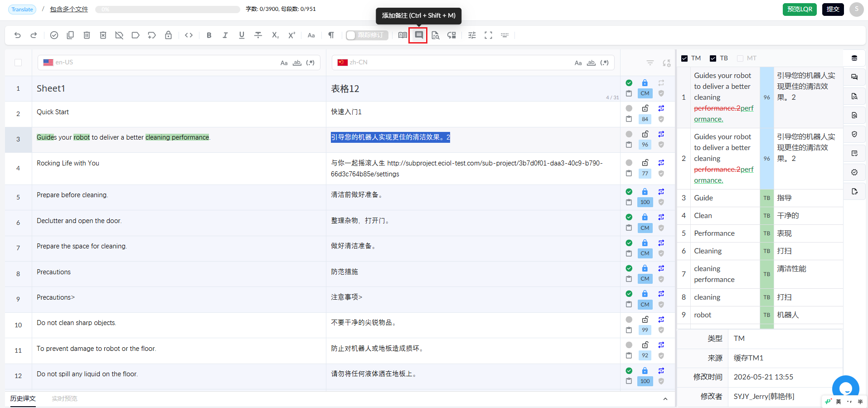868x408 pixels.
Task: Expand the bottom history panel chevron
Action: coord(665,399)
